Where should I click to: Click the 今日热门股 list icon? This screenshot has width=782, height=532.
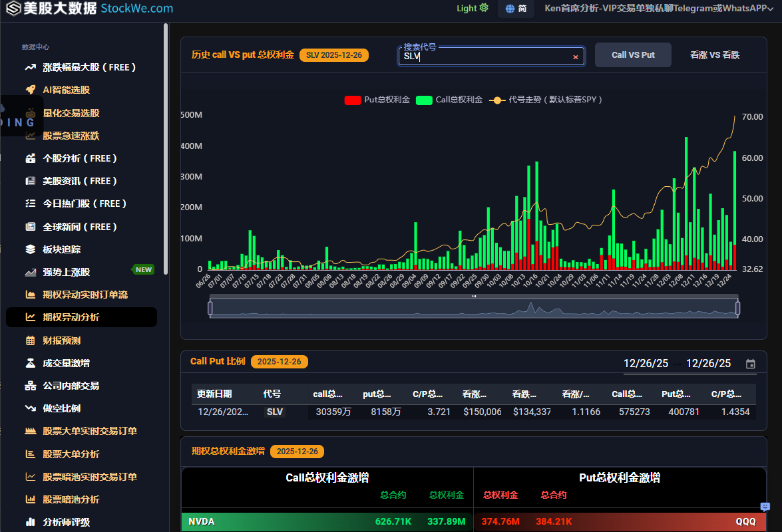(31, 203)
